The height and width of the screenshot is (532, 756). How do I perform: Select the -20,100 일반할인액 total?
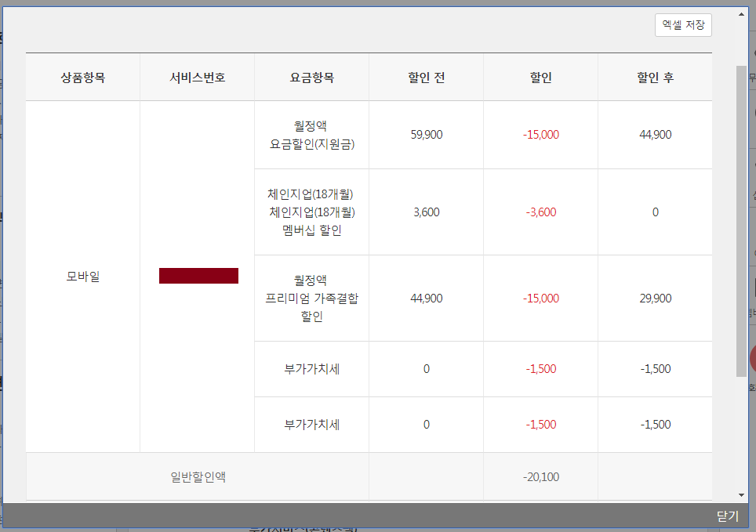pyautogui.click(x=540, y=476)
